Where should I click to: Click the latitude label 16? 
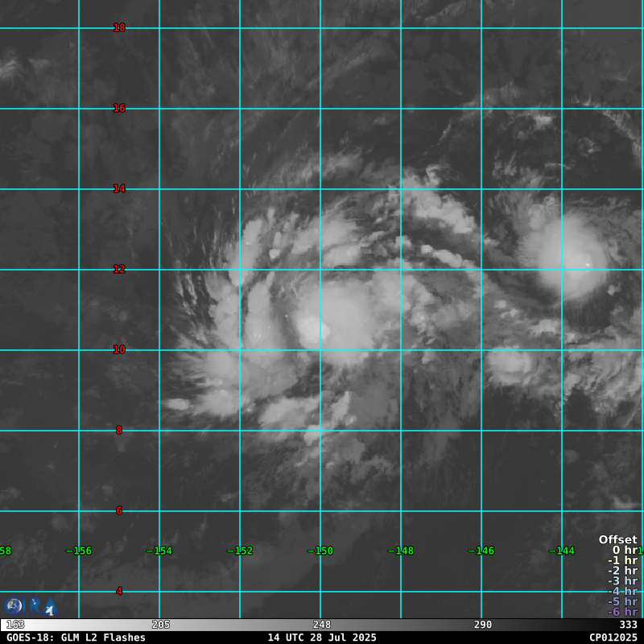pos(119,109)
